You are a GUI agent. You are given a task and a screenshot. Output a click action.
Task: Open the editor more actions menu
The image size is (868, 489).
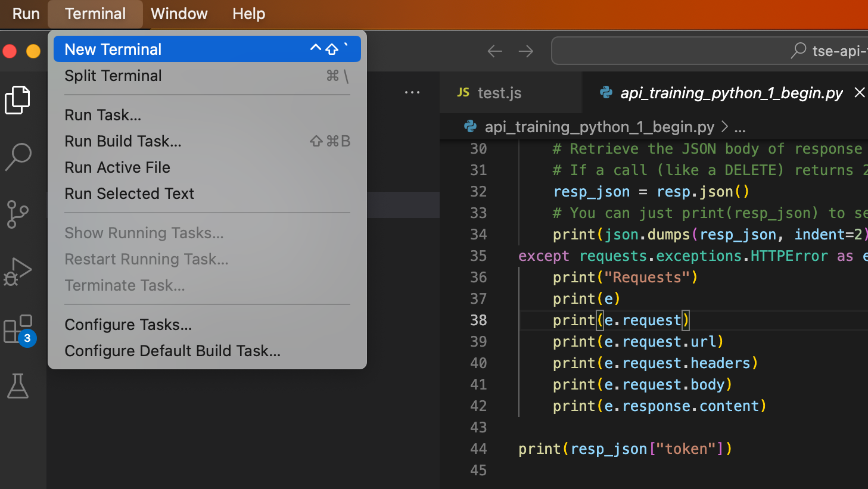coord(412,92)
